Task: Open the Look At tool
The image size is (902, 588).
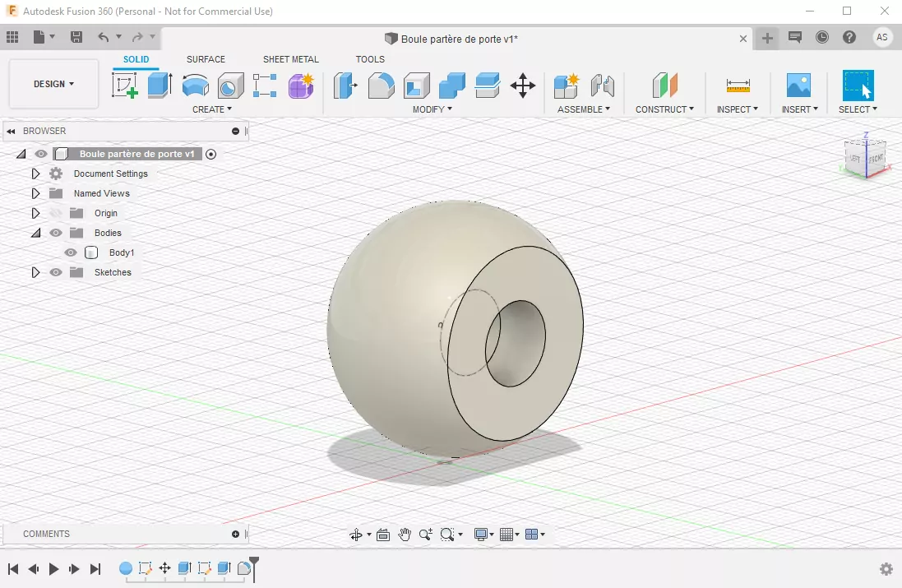Action: [x=382, y=535]
